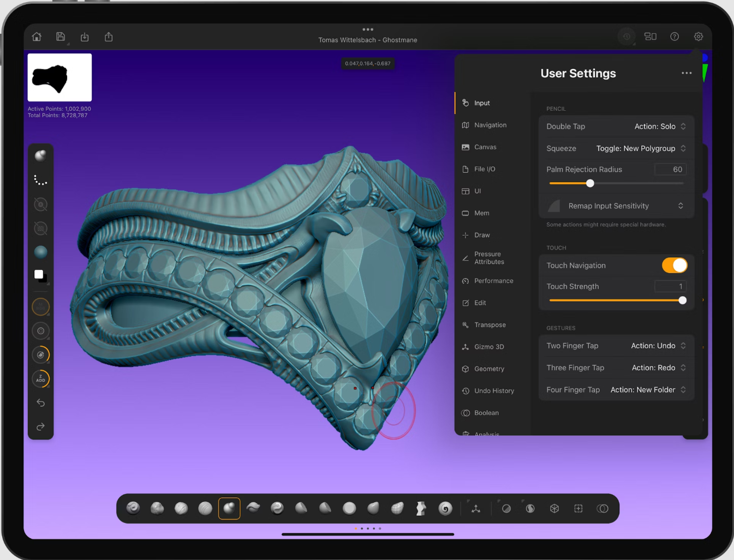Activate the Gizmo transform icon in bottom toolbar
This screenshot has height=560, width=734.
(x=475, y=508)
